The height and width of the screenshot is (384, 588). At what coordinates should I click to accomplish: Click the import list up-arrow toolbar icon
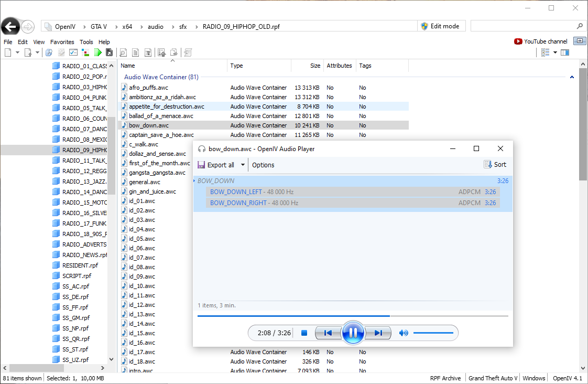click(161, 52)
